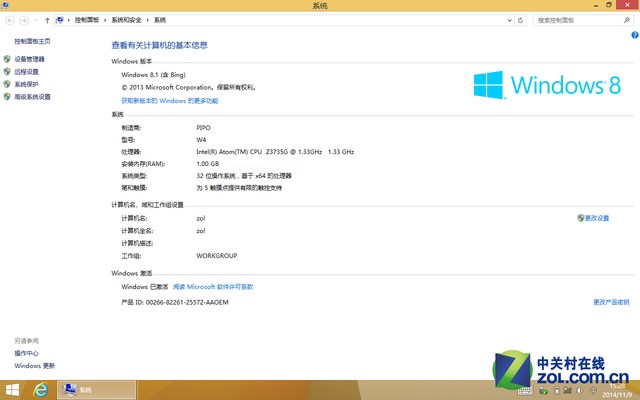Image resolution: width=640 pixels, height=400 pixels.
Task: Select 控制面板 in the breadcrumb
Action: click(87, 20)
